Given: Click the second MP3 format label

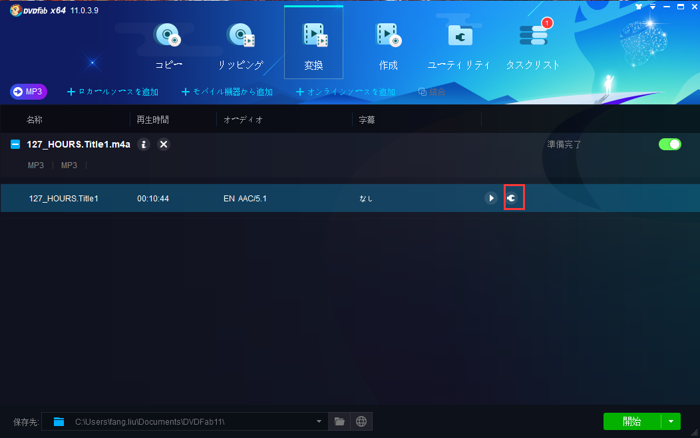Looking at the screenshot, I should click(x=69, y=165).
